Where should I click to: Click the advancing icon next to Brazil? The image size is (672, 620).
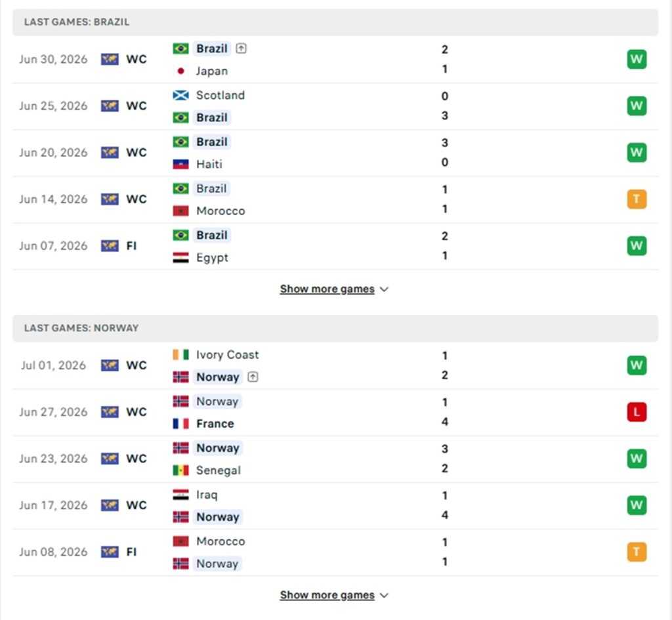click(241, 49)
